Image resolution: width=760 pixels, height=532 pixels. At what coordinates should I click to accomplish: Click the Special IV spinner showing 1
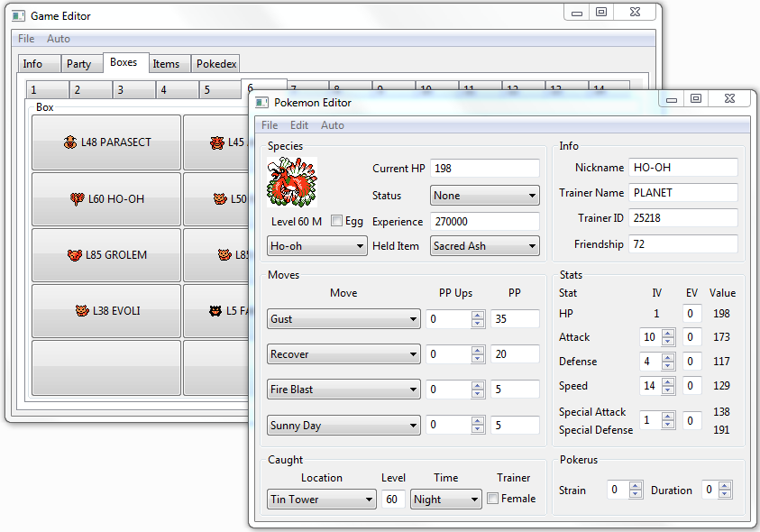[x=658, y=420]
